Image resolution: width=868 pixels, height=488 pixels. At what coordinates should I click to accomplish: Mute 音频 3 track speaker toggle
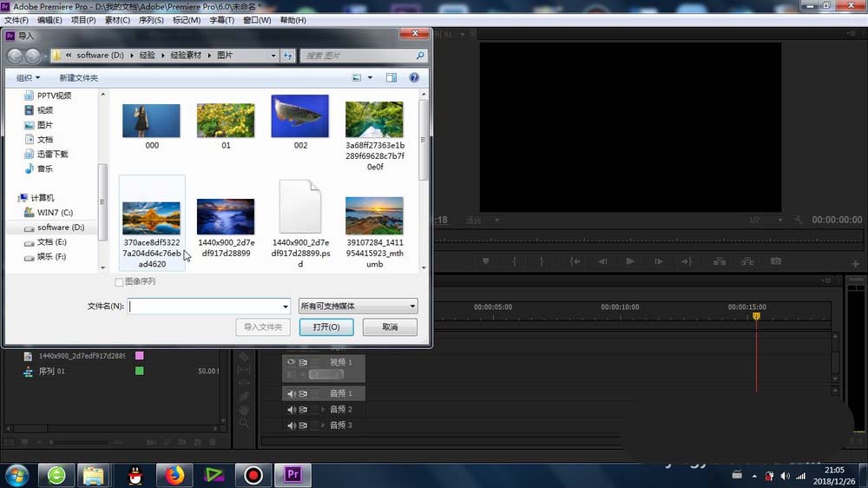pyautogui.click(x=291, y=425)
